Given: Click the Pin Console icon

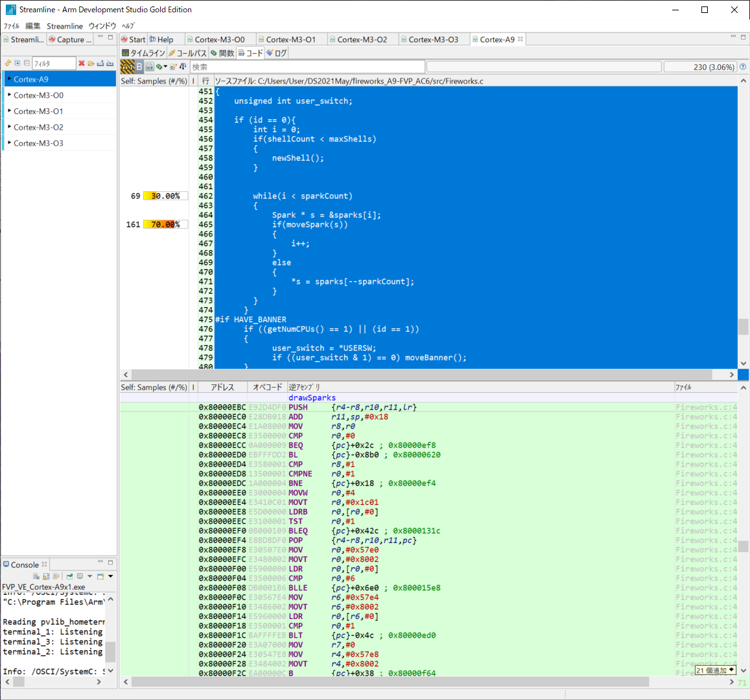Looking at the screenshot, I should (x=70, y=576).
